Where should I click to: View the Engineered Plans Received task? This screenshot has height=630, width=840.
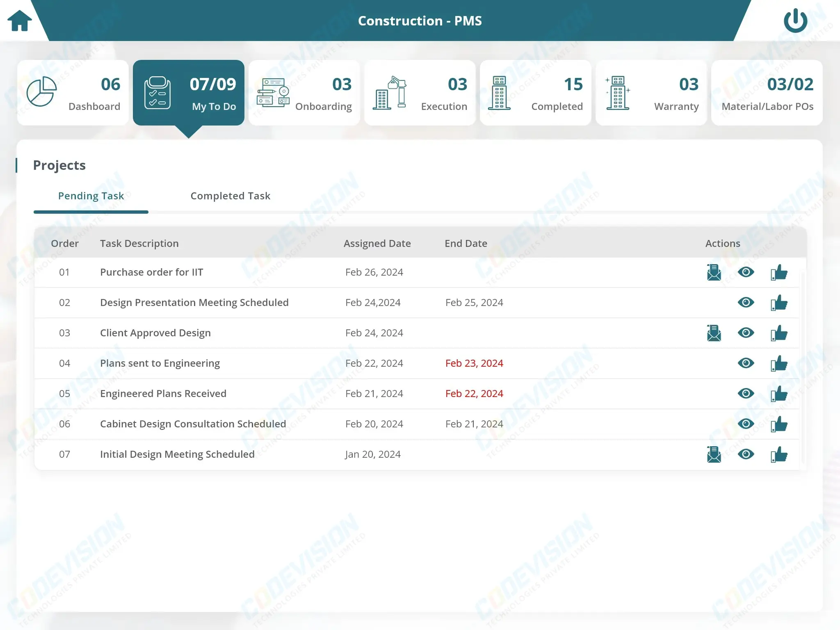click(746, 393)
